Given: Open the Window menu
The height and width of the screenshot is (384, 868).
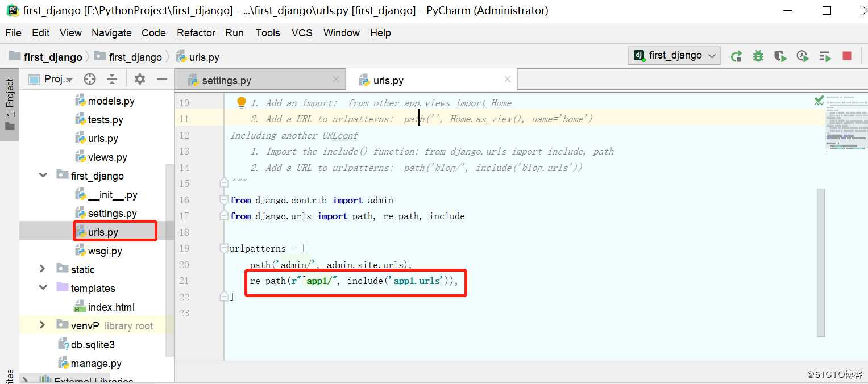Looking at the screenshot, I should [x=341, y=33].
